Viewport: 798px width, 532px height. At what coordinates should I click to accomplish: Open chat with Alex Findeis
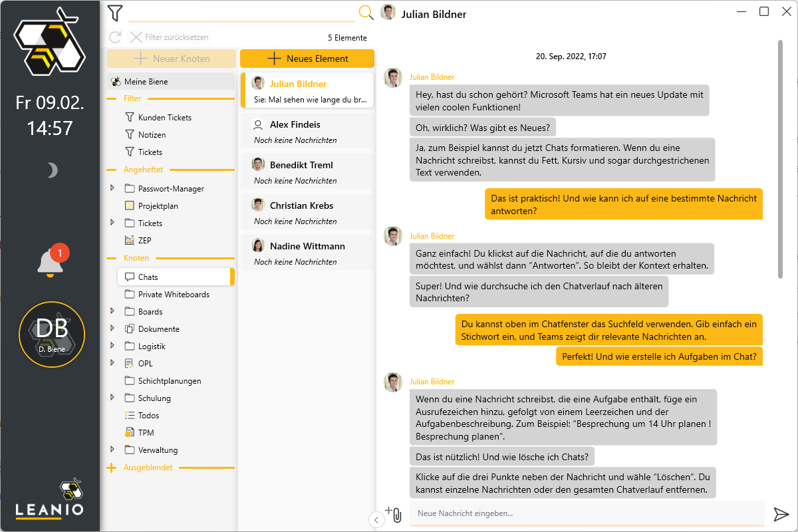click(x=307, y=132)
